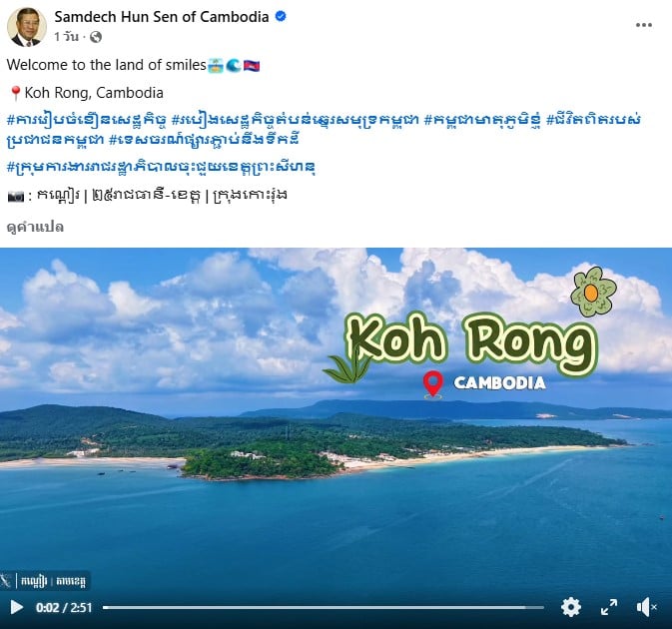672x629 pixels.
Task: Click the Koh Rong title overlay in video
Action: pos(471,342)
